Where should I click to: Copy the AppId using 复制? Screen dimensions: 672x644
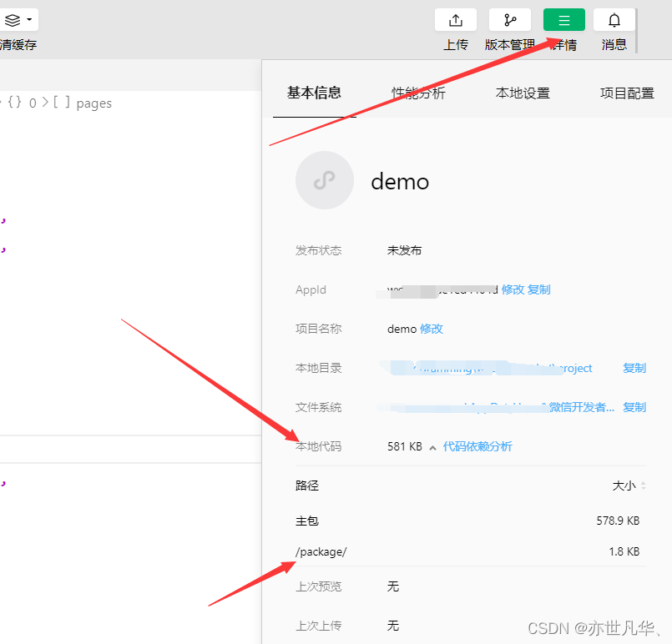click(539, 289)
